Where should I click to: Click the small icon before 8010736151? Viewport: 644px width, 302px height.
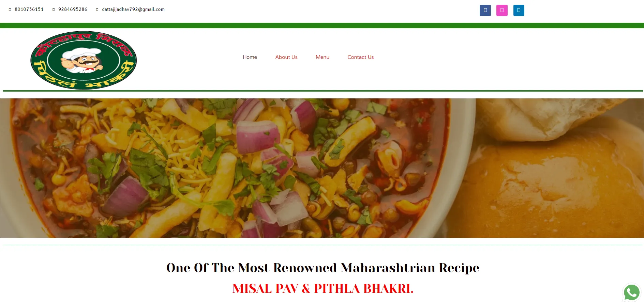[x=10, y=10]
